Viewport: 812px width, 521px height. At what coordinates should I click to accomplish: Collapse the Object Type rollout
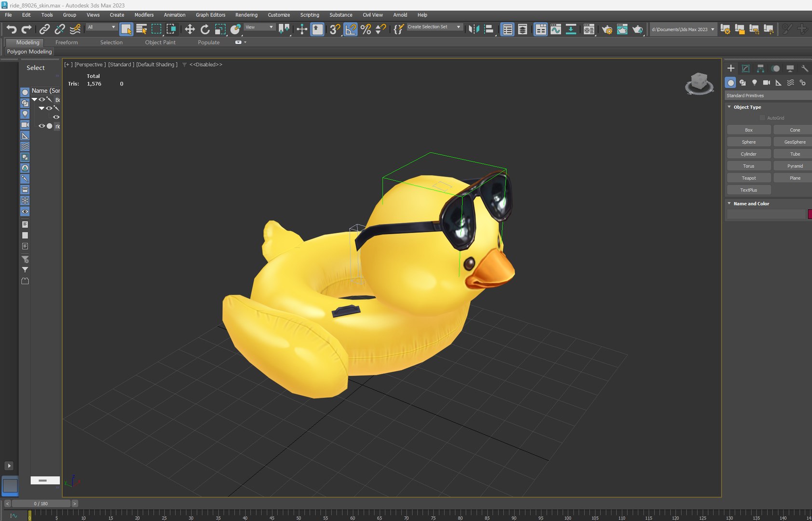tap(729, 107)
